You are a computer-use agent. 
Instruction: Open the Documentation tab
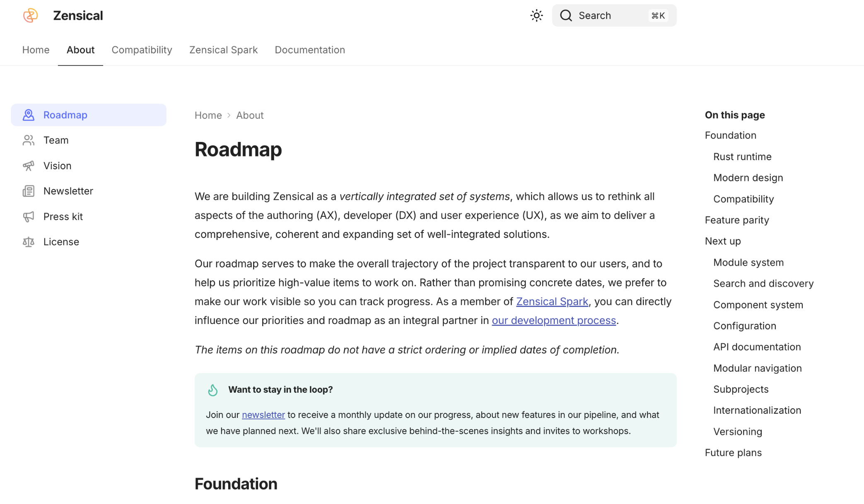309,50
